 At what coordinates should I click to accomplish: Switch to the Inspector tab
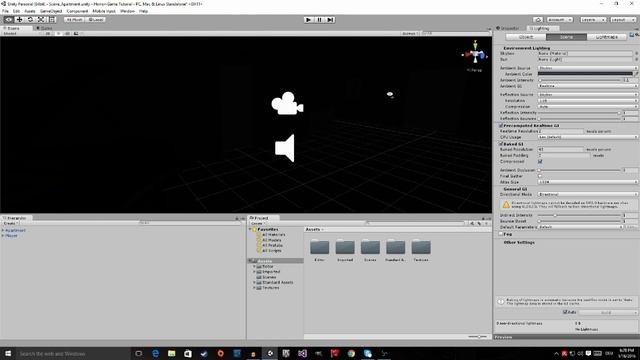(509, 28)
